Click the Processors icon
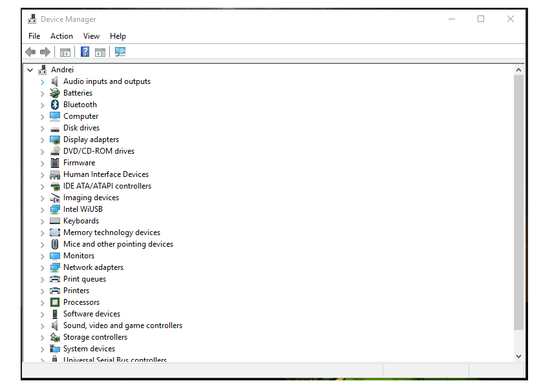Viewport: 541px width, 392px height. tap(55, 302)
